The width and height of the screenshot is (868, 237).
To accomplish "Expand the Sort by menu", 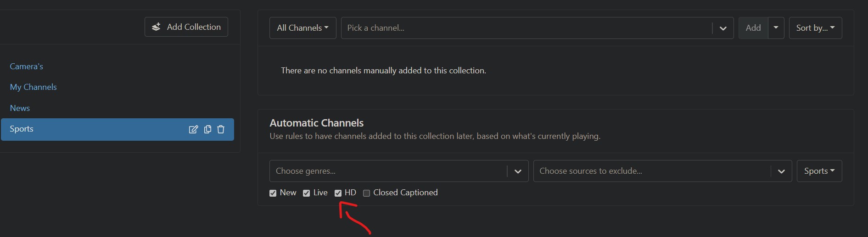I will click(815, 28).
